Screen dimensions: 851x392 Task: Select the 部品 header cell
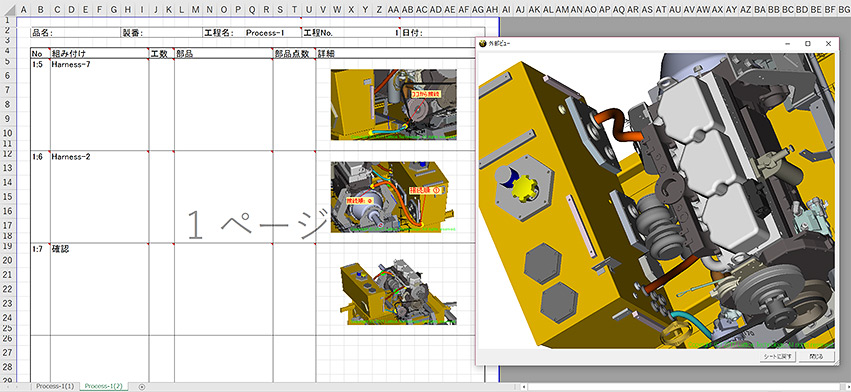coord(224,53)
